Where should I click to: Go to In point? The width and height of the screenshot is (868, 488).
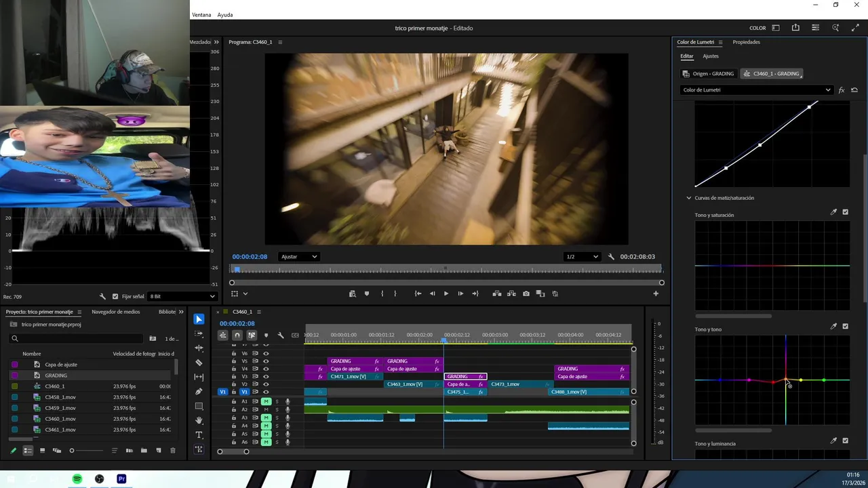point(418,293)
